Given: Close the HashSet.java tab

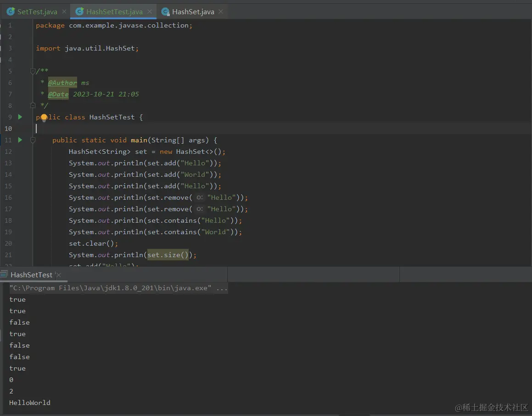Looking at the screenshot, I should [221, 12].
